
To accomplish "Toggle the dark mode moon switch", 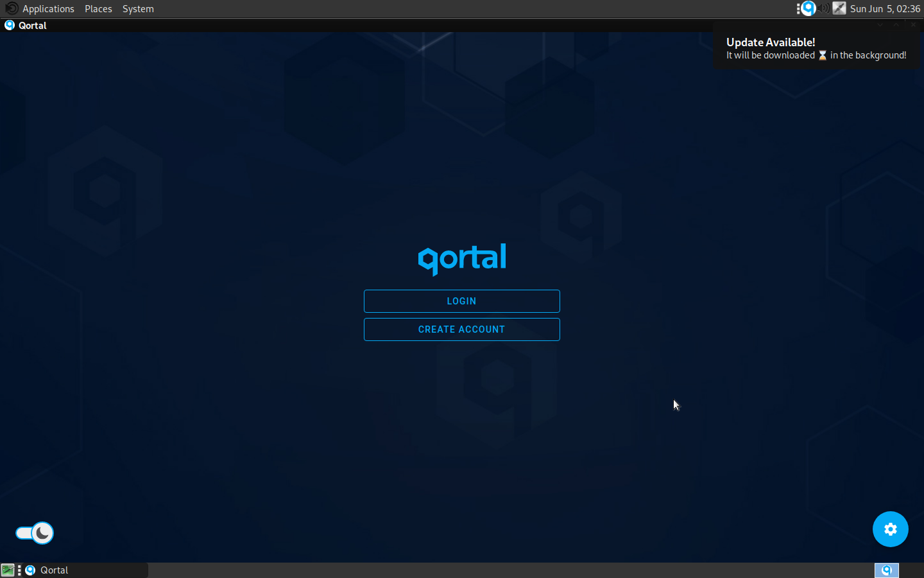I will pyautogui.click(x=35, y=533).
